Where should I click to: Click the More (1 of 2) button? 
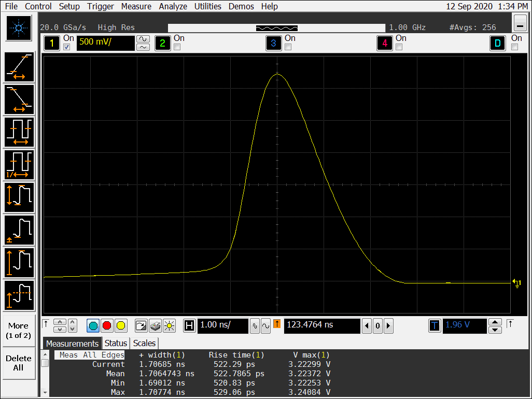click(19, 331)
